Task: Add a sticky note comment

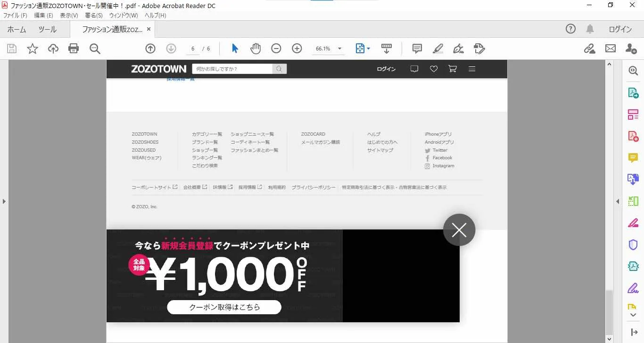Action: coord(417,49)
